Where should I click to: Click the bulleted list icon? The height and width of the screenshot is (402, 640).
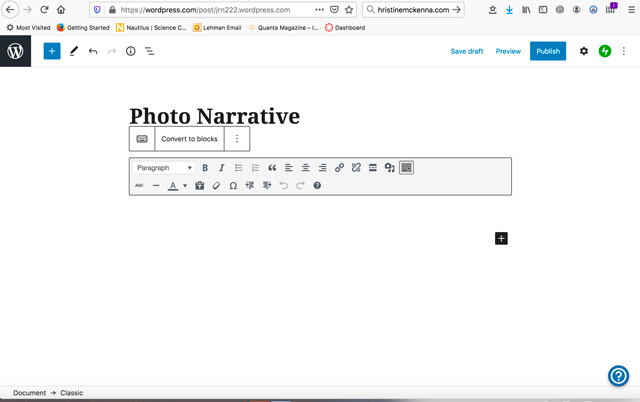[239, 168]
